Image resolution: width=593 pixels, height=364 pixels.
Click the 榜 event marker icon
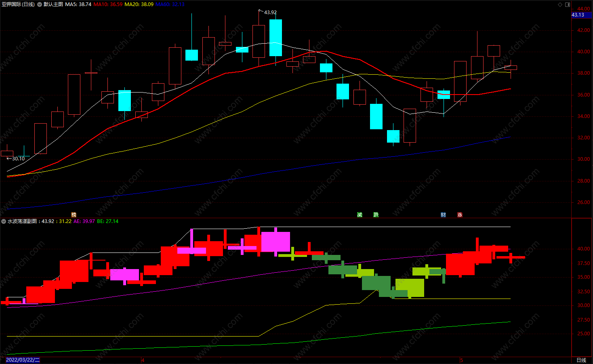(74, 215)
